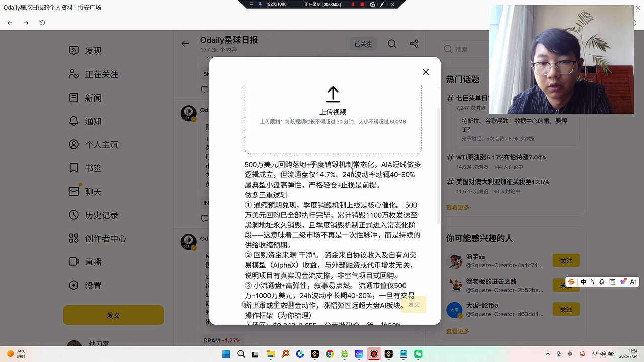Image resolution: width=644 pixels, height=362 pixels.
Task: Open the 蟹老板的进击之路 avatar
Action: coord(455,286)
